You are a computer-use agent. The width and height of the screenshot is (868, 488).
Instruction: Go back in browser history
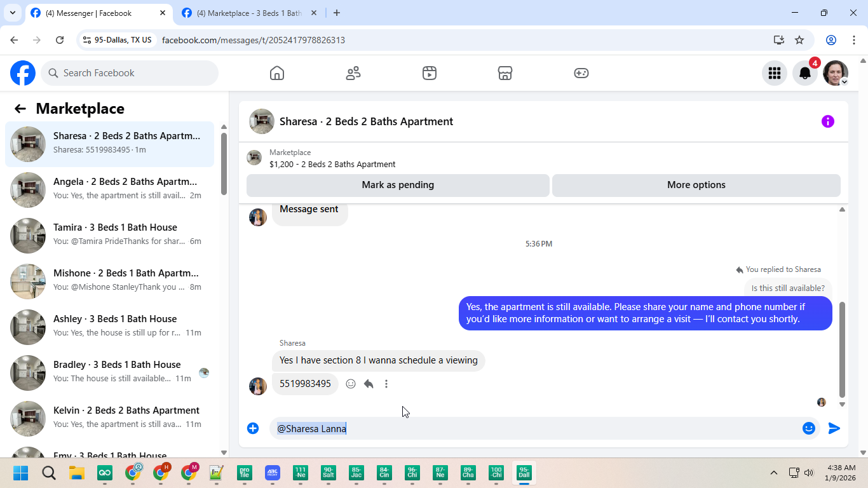[x=14, y=40]
